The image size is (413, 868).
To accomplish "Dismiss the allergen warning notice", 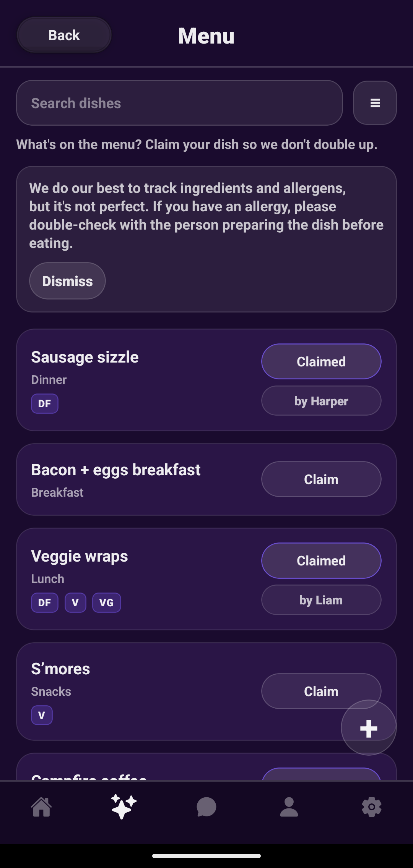I will point(67,281).
